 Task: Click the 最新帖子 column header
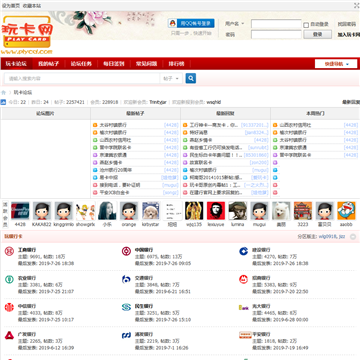tap(135, 113)
